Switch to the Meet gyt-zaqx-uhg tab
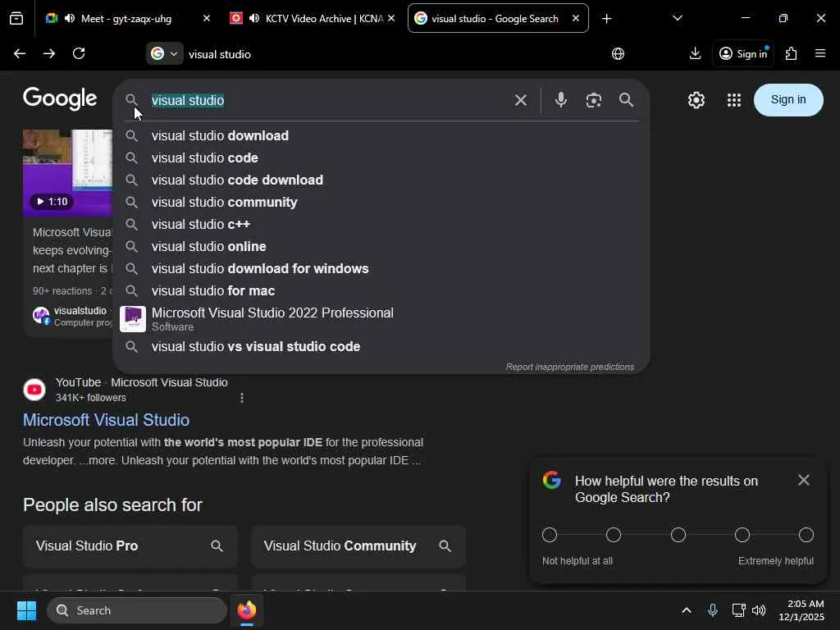840x630 pixels. [x=126, y=19]
